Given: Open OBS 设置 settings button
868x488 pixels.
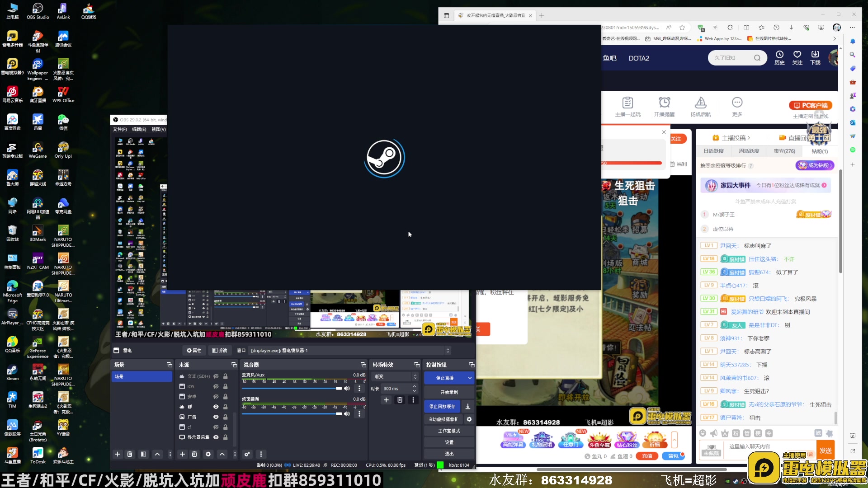Looking at the screenshot, I should click(x=449, y=442).
